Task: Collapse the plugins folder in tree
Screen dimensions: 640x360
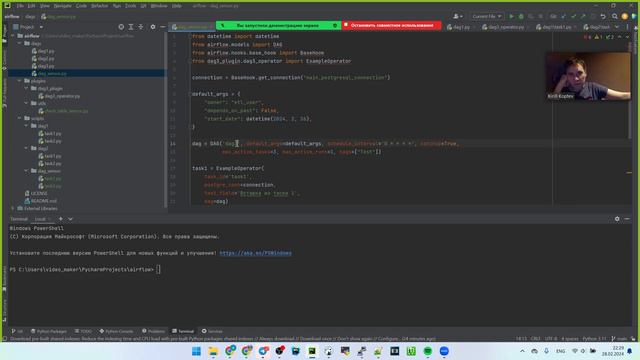Action: 20,81
